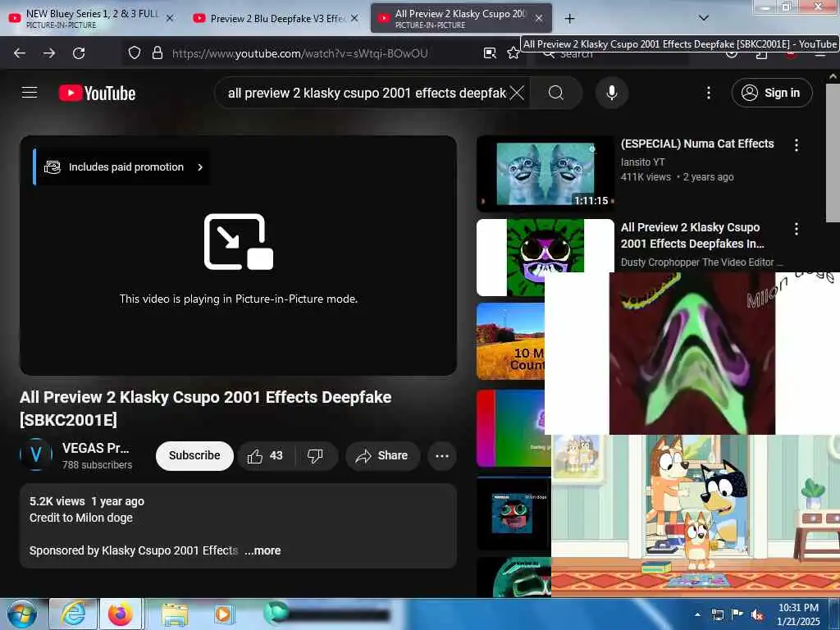840x630 pixels.
Task: Open the Numa Cat Effects thumbnail
Action: point(546,174)
